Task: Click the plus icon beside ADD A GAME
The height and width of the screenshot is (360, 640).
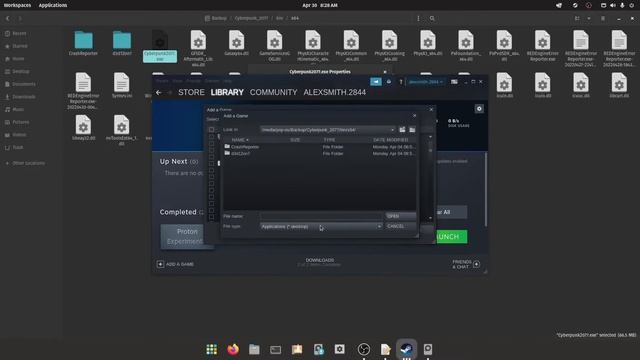Action: (x=160, y=264)
